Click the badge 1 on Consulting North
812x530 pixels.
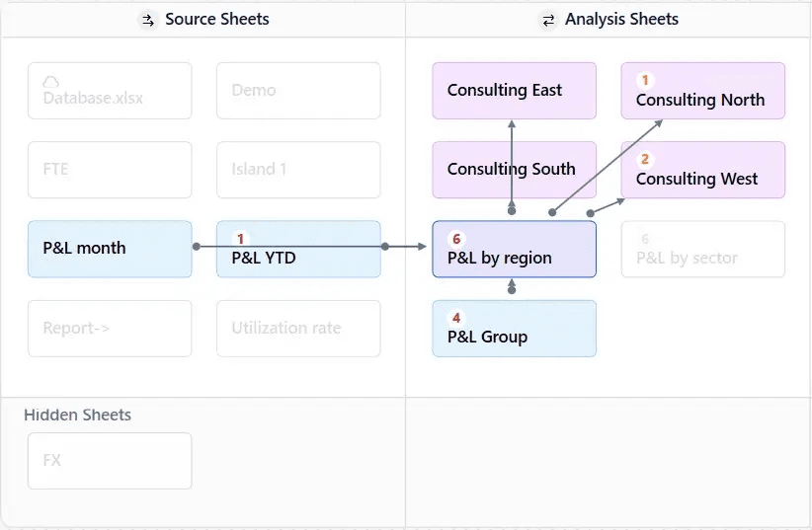(645, 80)
